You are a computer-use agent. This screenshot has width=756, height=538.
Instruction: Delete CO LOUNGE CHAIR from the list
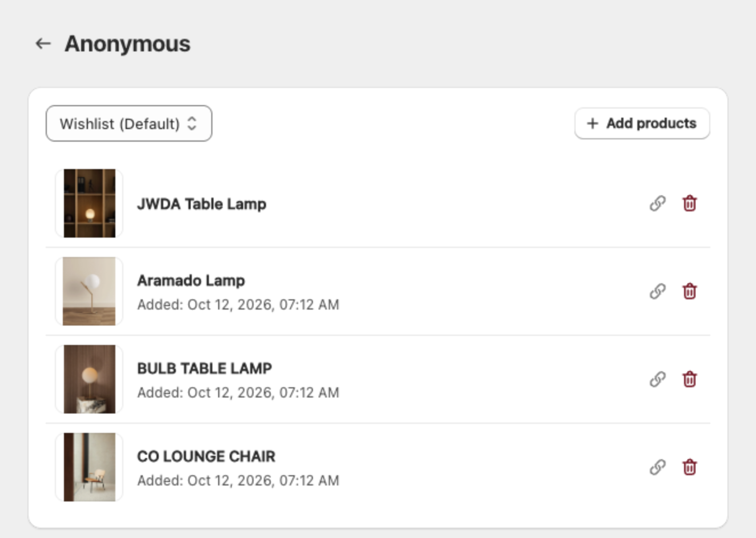point(690,467)
